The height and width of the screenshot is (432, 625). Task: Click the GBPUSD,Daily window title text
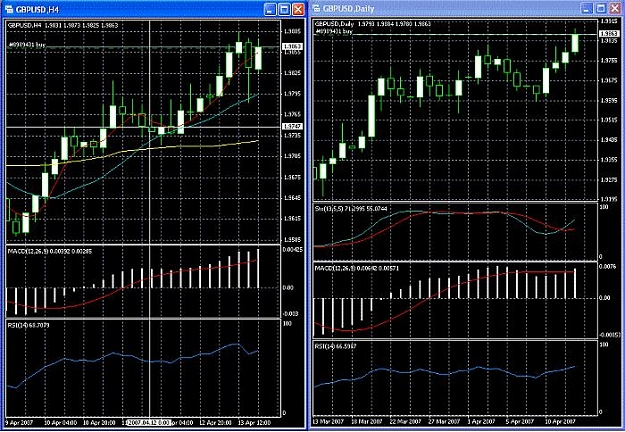(x=349, y=9)
